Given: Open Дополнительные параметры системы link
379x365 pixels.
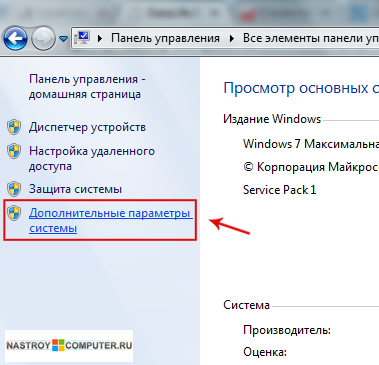Looking at the screenshot, I should click(x=111, y=220).
